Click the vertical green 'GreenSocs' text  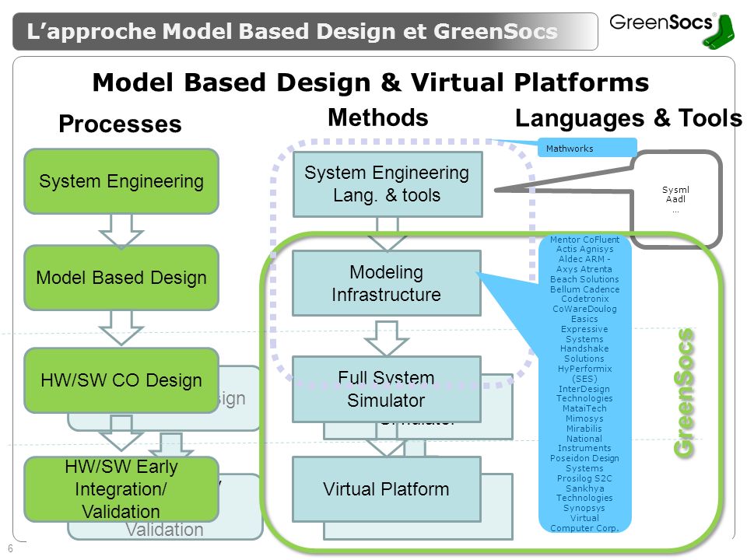[684, 393]
